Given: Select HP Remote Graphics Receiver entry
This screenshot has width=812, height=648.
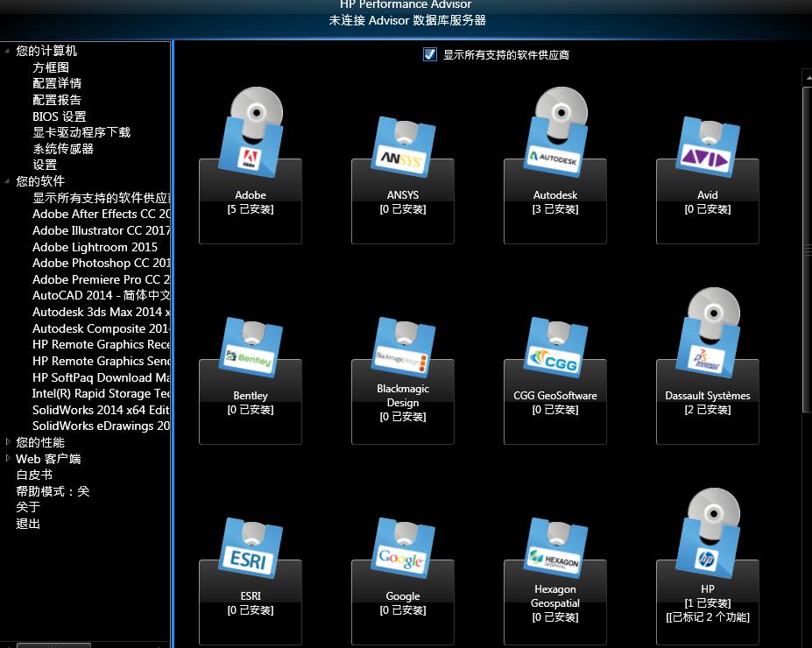Looking at the screenshot, I should click(x=101, y=345).
